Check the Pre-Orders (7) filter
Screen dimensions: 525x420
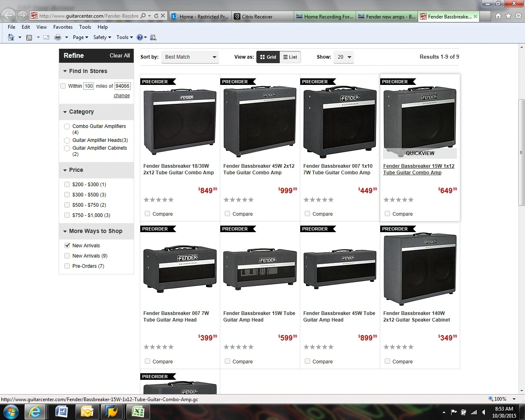[x=67, y=266]
